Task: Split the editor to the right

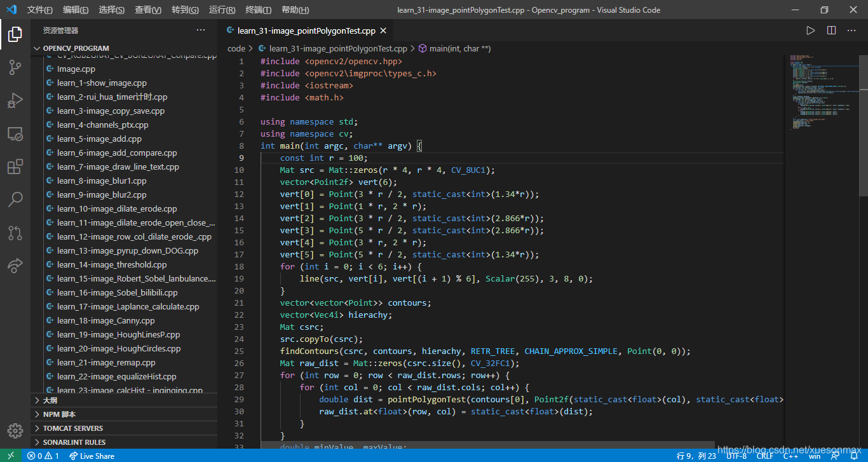Action: (x=831, y=31)
